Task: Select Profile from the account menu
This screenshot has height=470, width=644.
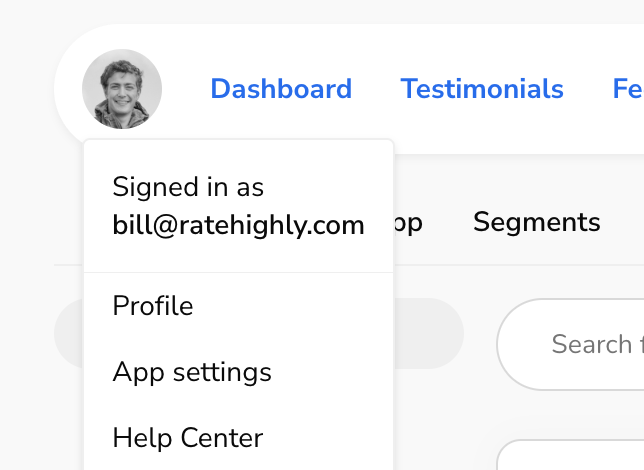Action: click(153, 305)
